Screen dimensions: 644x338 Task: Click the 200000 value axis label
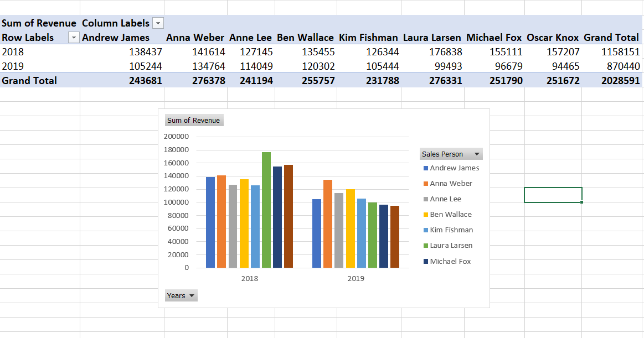tap(176, 137)
